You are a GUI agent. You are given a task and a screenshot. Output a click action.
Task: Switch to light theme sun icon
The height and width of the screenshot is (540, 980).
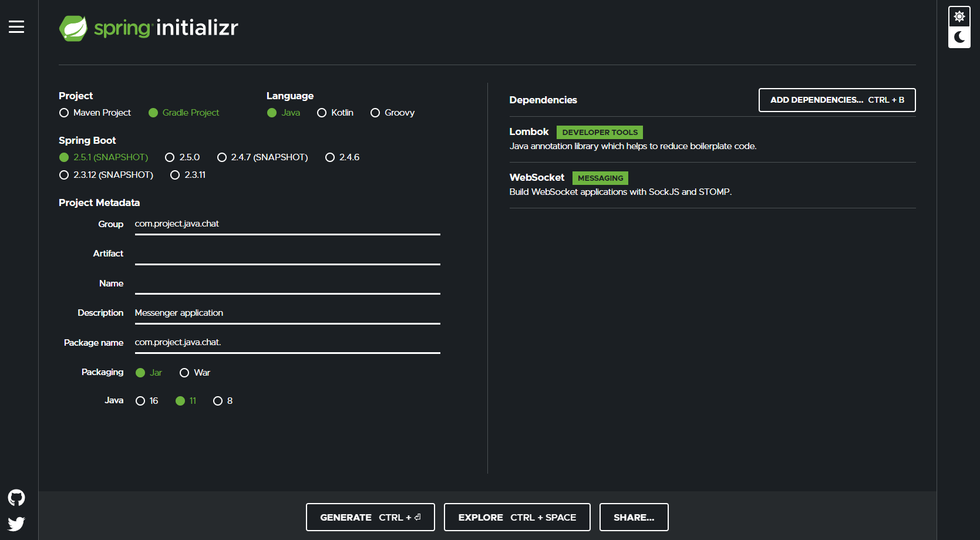pyautogui.click(x=959, y=16)
